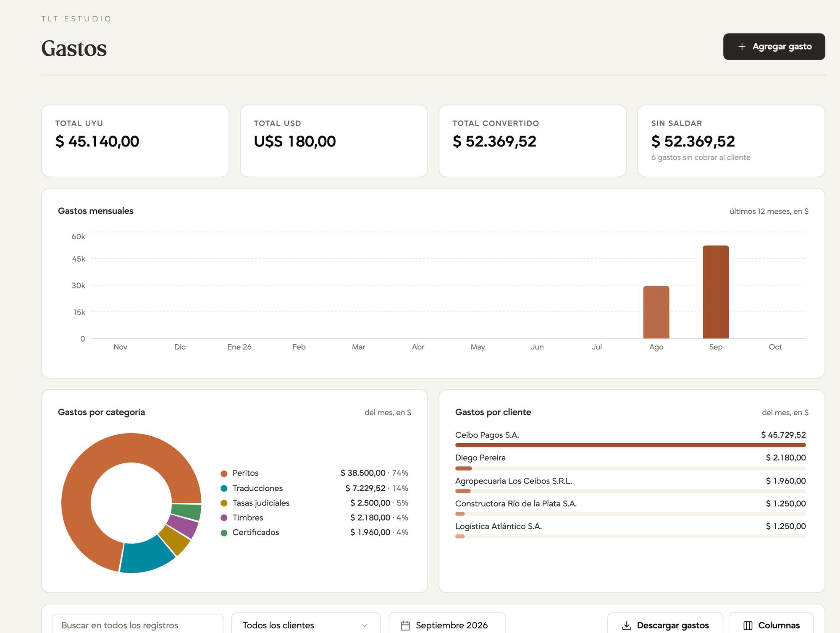Click the Timbres legend color dot
This screenshot has width=840, height=633.
click(x=224, y=518)
